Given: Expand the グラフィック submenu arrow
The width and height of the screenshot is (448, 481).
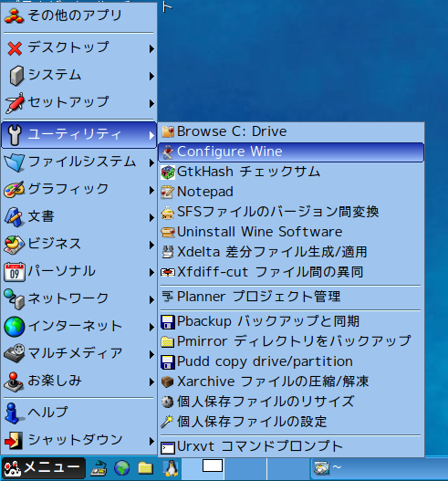Looking at the screenshot, I should click(x=151, y=190).
